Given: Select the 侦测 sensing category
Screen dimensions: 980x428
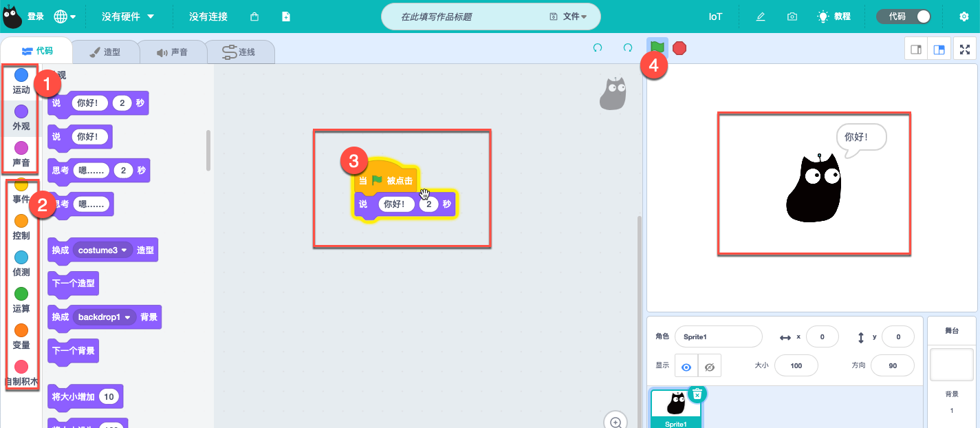Looking at the screenshot, I should 21,264.
